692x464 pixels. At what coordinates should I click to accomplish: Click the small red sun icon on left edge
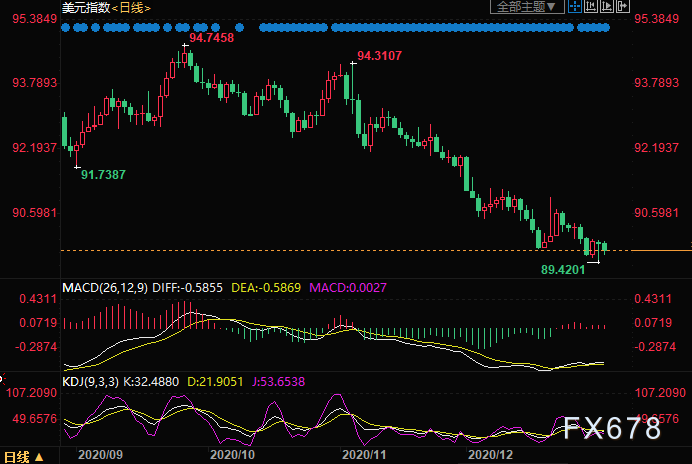[2, 378]
